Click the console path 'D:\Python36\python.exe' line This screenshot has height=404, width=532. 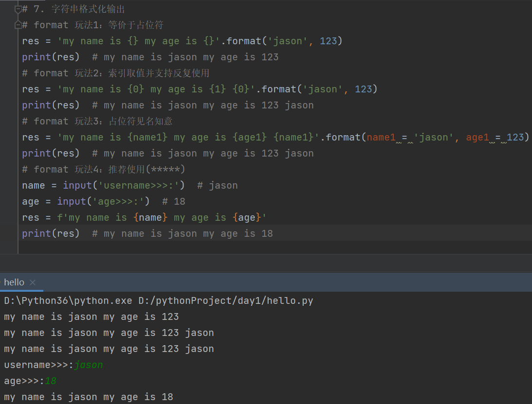coord(159,300)
